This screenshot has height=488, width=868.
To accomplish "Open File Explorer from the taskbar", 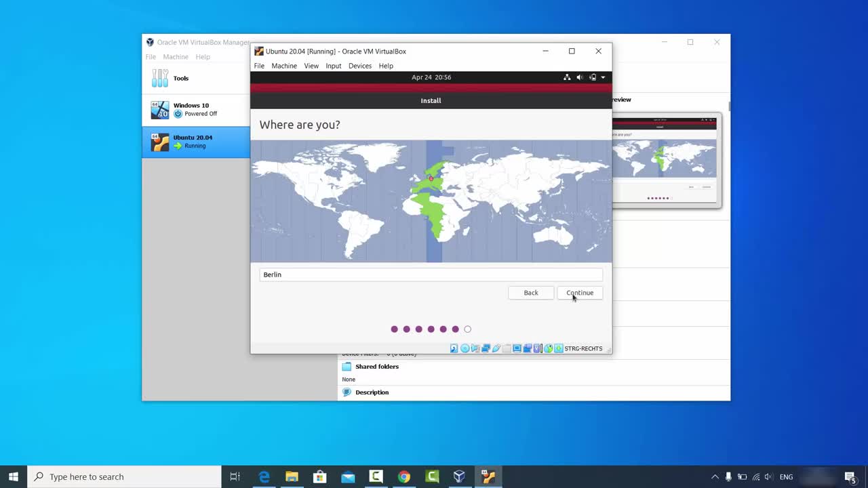I will [x=292, y=476].
